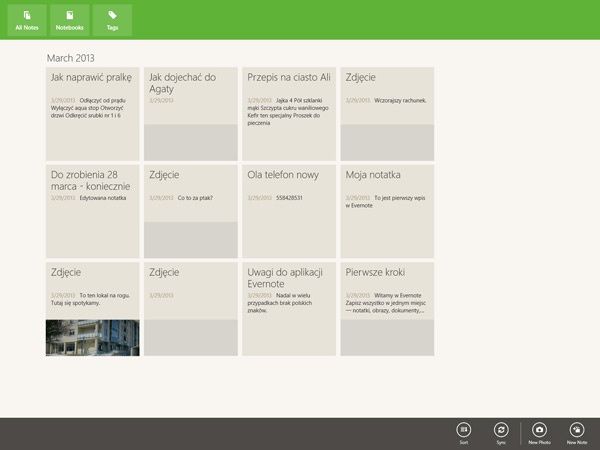
Task: Open note 'Do zrobienia 28 marca - koniecznie'
Action: 93,211
